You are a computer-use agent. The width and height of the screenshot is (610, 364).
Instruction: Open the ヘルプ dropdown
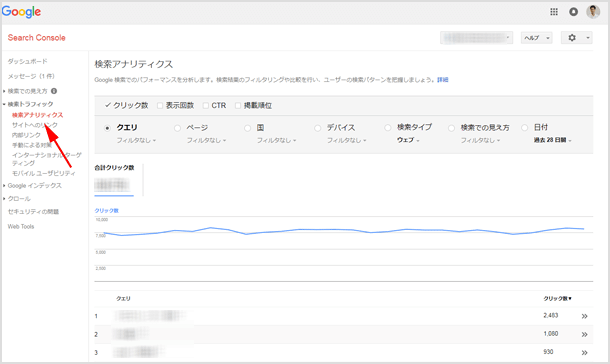[536, 38]
